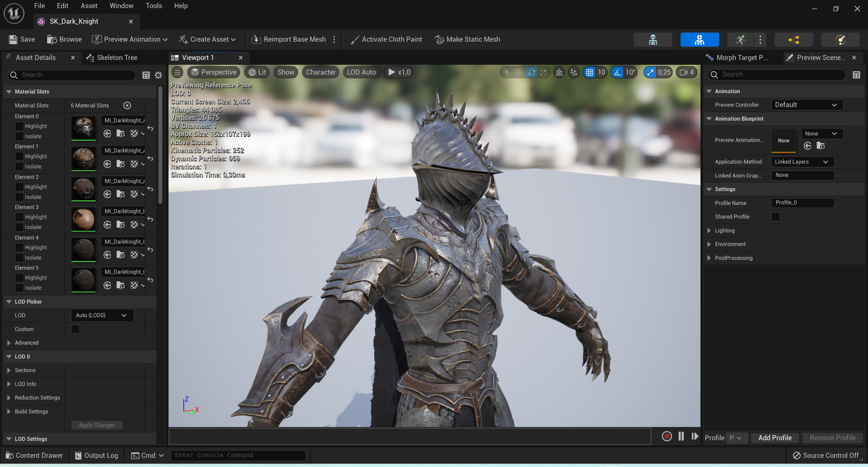868x467 pixels.
Task: Open the Preview Animation None dropdown
Action: click(822, 134)
